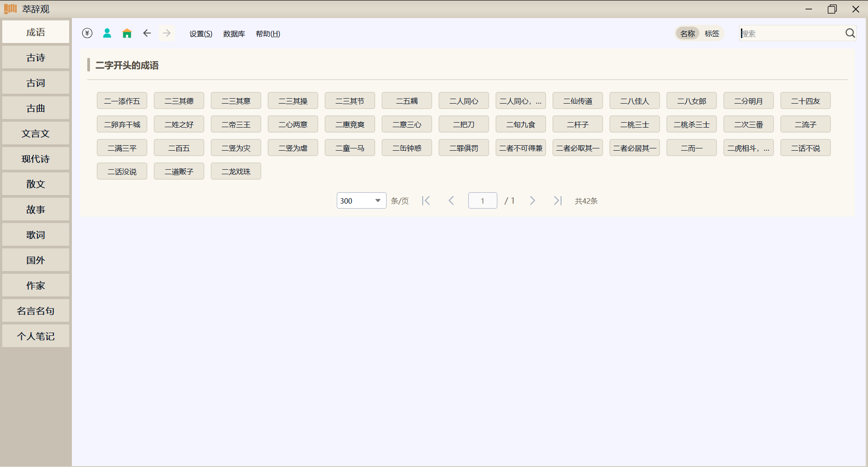Switch to the 歌词 category

(x=36, y=235)
